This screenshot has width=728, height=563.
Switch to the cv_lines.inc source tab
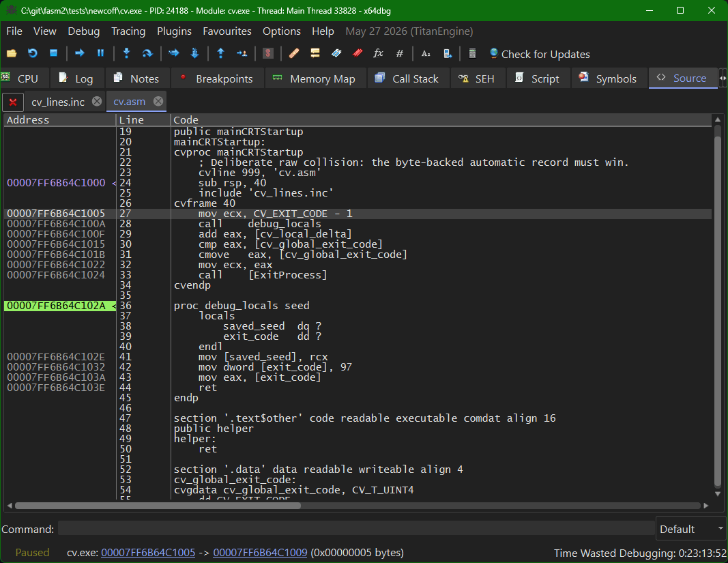pyautogui.click(x=57, y=102)
